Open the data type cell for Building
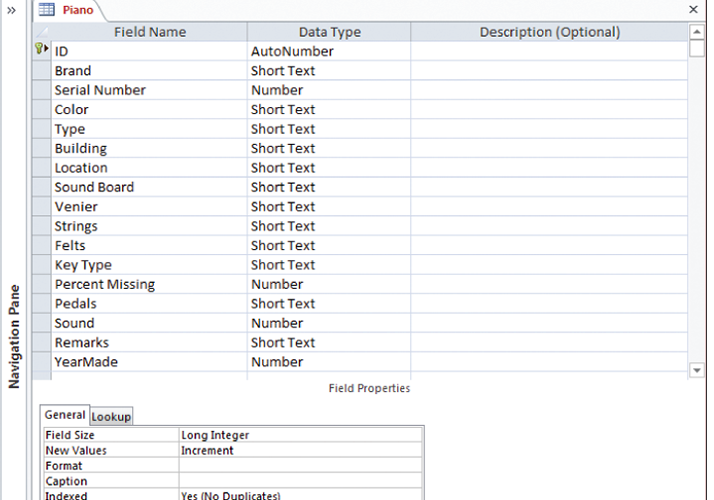 coord(329,148)
